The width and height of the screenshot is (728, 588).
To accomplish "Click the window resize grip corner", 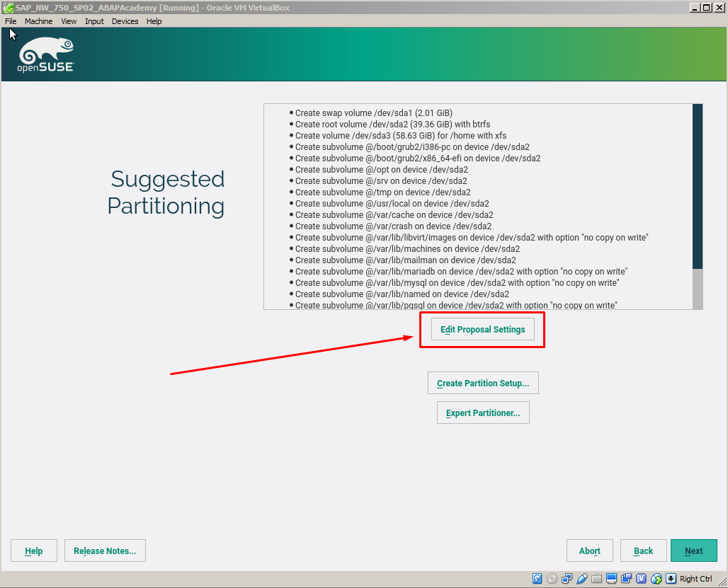I will pyautogui.click(x=722, y=582).
